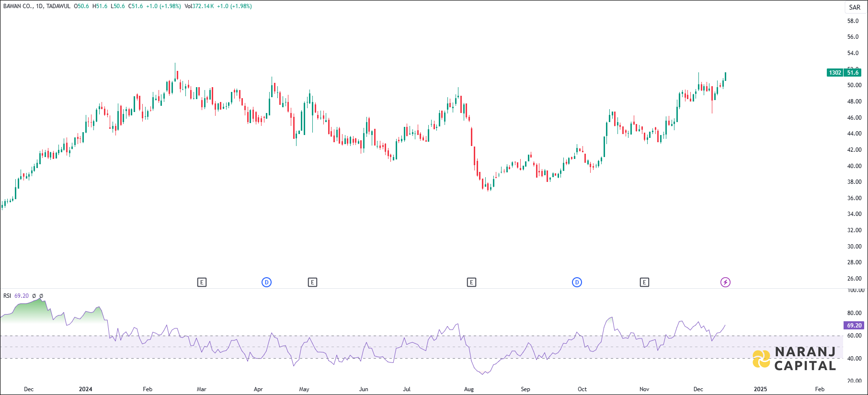The height and width of the screenshot is (395, 868).
Task: Click the 56.0 price axis label
Action: pyautogui.click(x=853, y=37)
